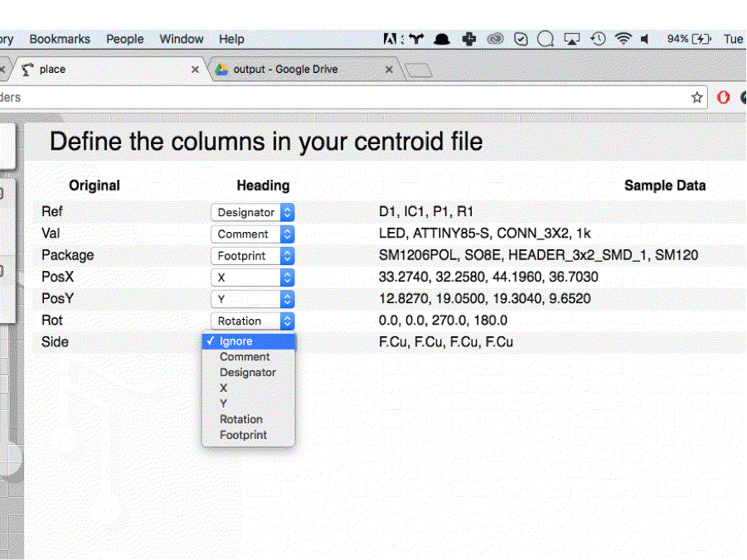
Task: Select Rotation in the open Side dropdown
Action: click(x=241, y=419)
